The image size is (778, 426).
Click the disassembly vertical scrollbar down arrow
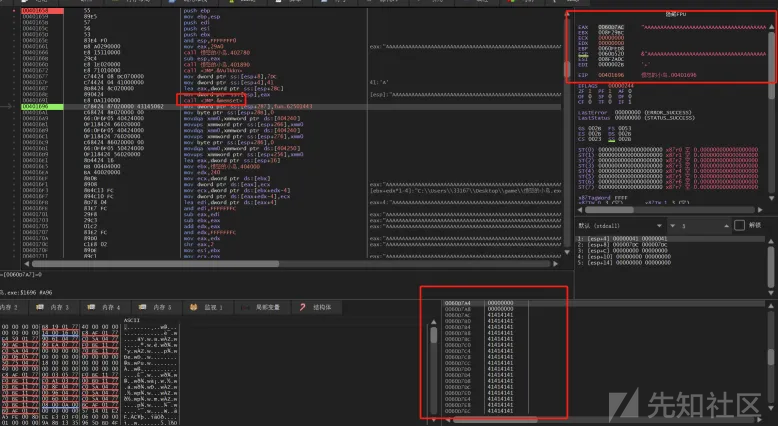pyautogui.click(x=567, y=252)
